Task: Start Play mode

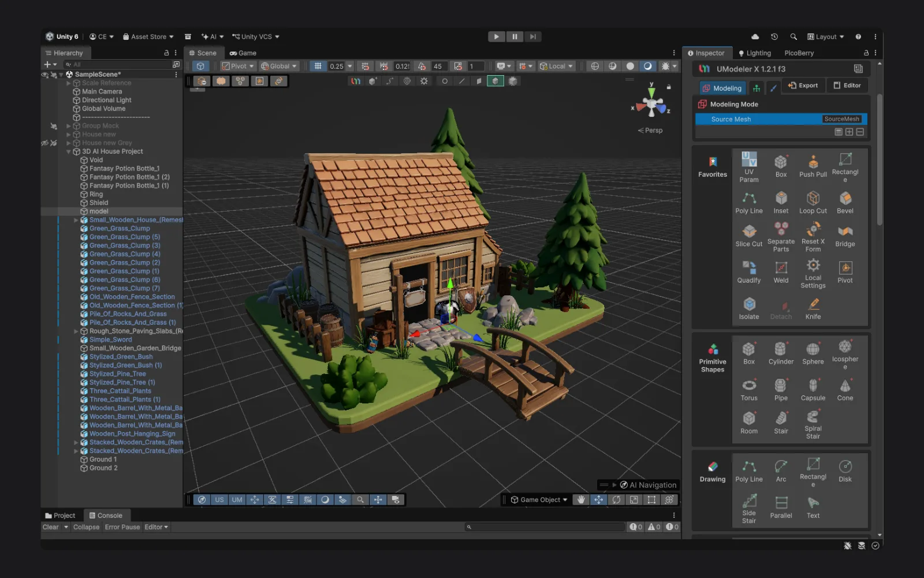Action: (x=497, y=36)
